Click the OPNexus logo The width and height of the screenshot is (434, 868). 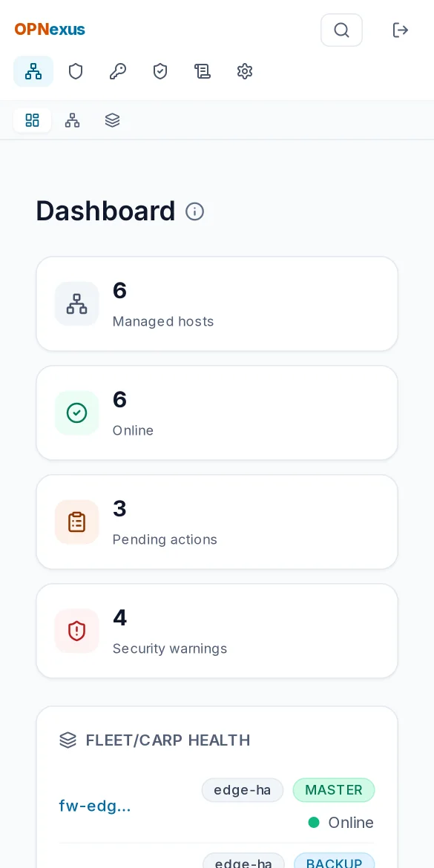(x=50, y=30)
